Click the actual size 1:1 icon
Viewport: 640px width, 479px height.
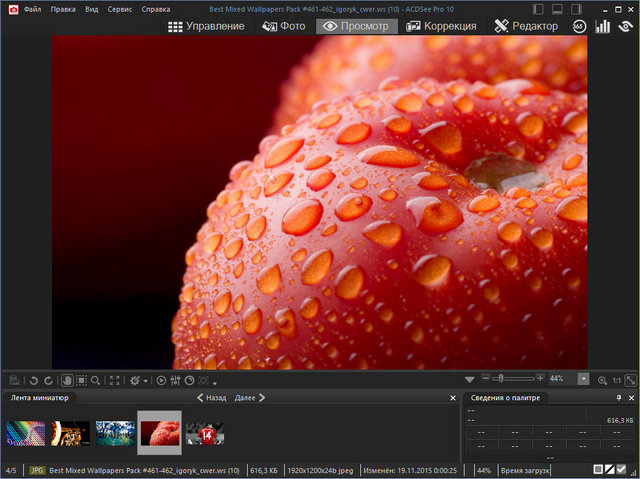point(617,380)
